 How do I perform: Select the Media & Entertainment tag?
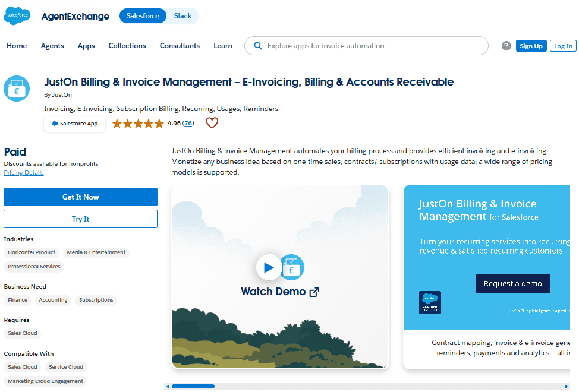pos(96,252)
